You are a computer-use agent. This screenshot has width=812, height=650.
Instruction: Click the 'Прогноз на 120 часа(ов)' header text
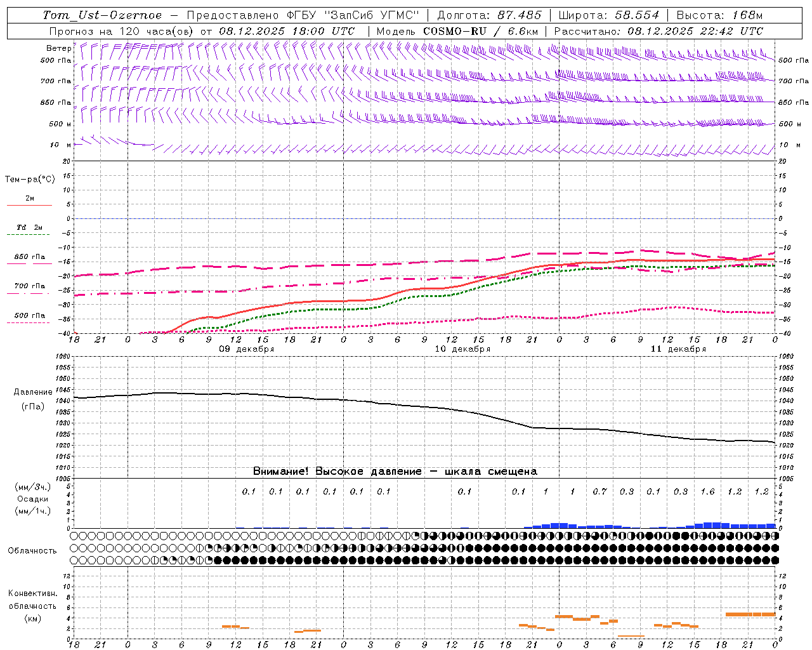click(x=122, y=31)
